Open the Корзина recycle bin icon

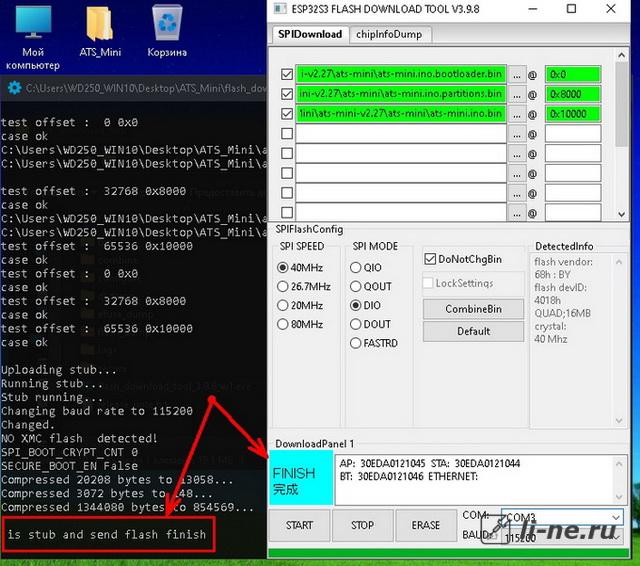(x=167, y=31)
